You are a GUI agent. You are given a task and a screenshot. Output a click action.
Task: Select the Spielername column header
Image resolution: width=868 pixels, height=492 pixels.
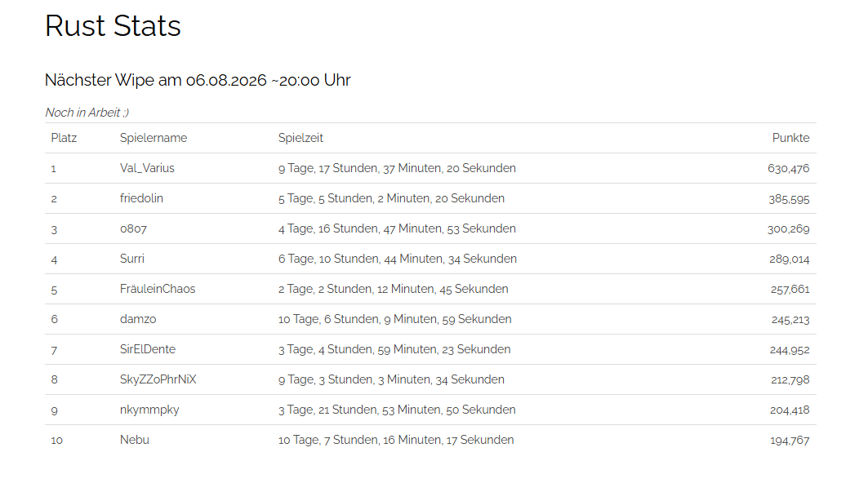154,138
